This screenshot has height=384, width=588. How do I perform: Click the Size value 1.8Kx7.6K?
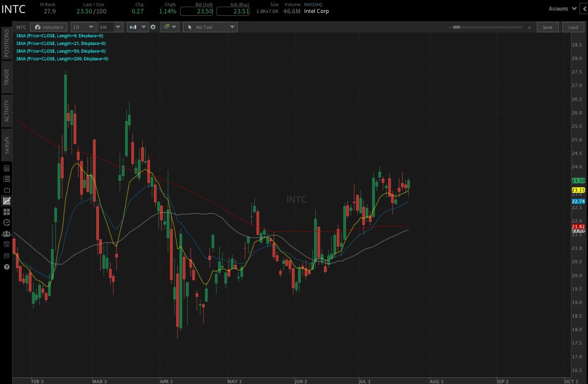267,11
